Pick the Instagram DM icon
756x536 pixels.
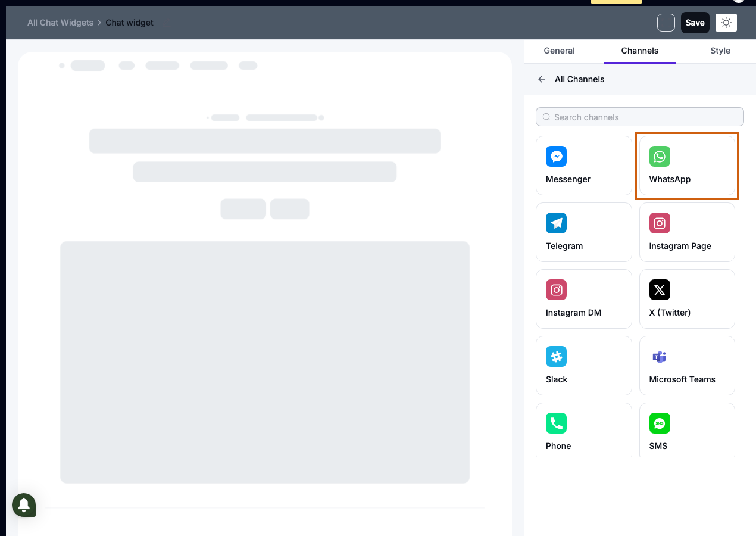coord(556,290)
